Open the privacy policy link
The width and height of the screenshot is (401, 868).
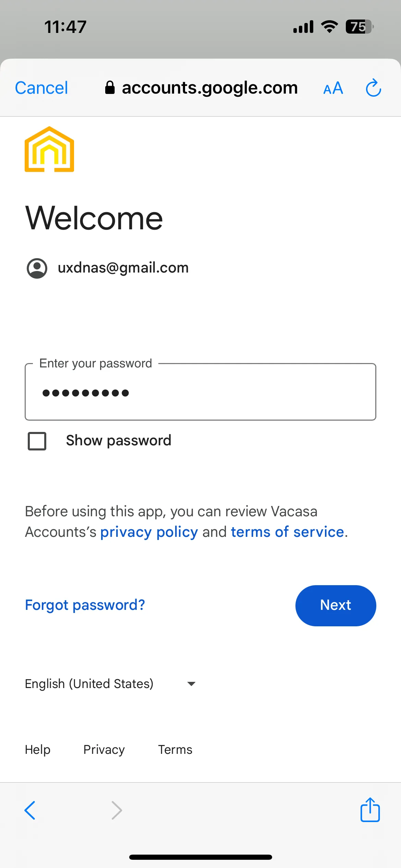(149, 532)
